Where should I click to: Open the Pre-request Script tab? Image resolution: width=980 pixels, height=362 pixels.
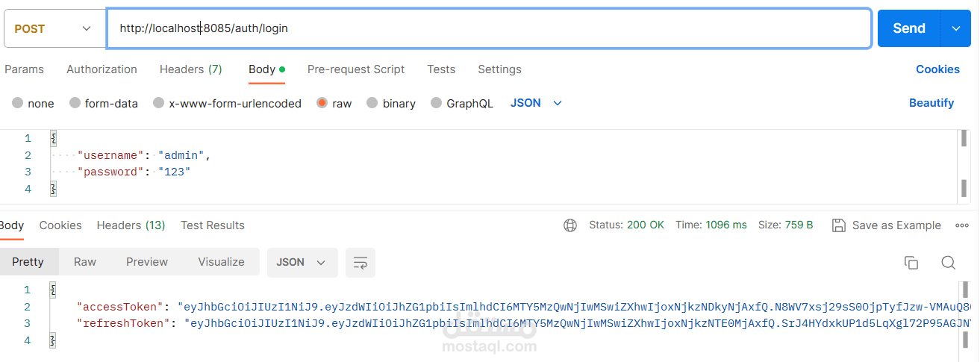(356, 69)
